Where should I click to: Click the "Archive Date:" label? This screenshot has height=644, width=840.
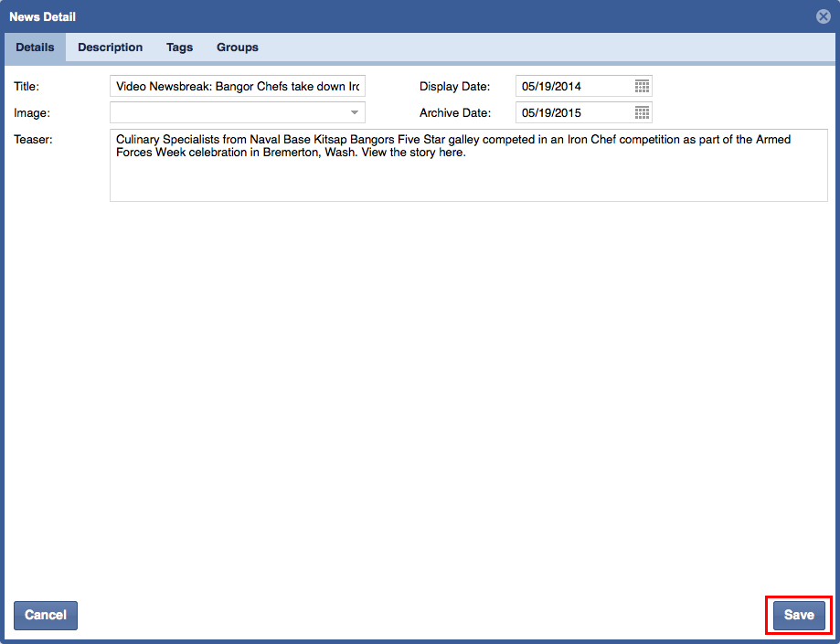(x=455, y=113)
